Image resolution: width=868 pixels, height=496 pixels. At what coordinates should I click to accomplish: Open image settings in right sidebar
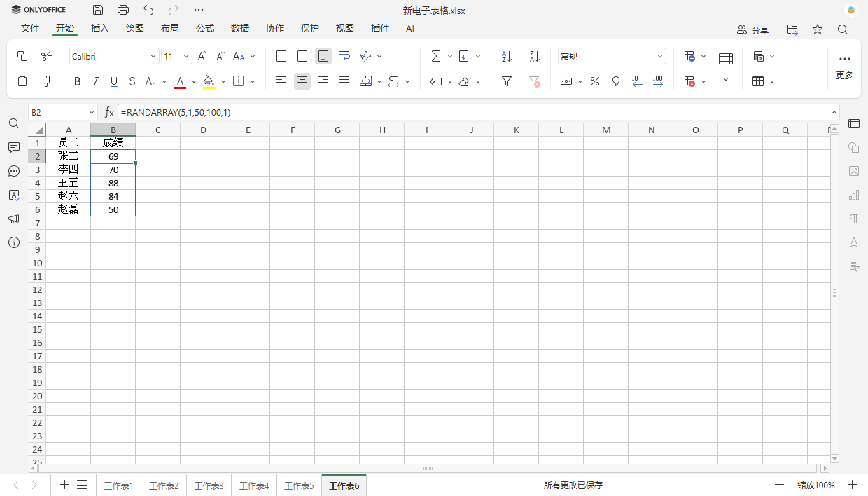click(853, 171)
